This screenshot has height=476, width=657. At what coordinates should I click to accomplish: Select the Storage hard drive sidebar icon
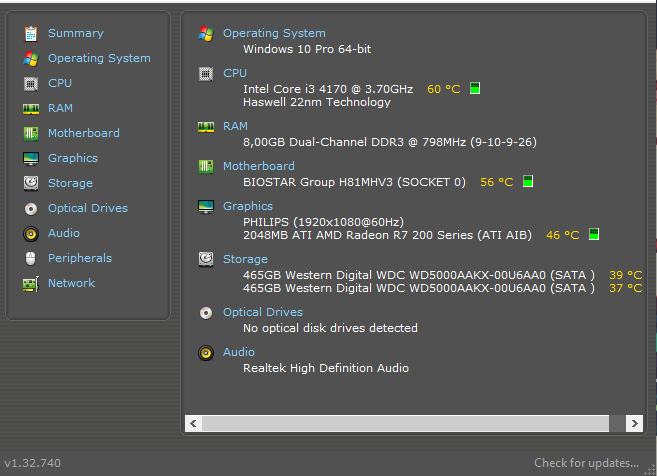tap(31, 184)
